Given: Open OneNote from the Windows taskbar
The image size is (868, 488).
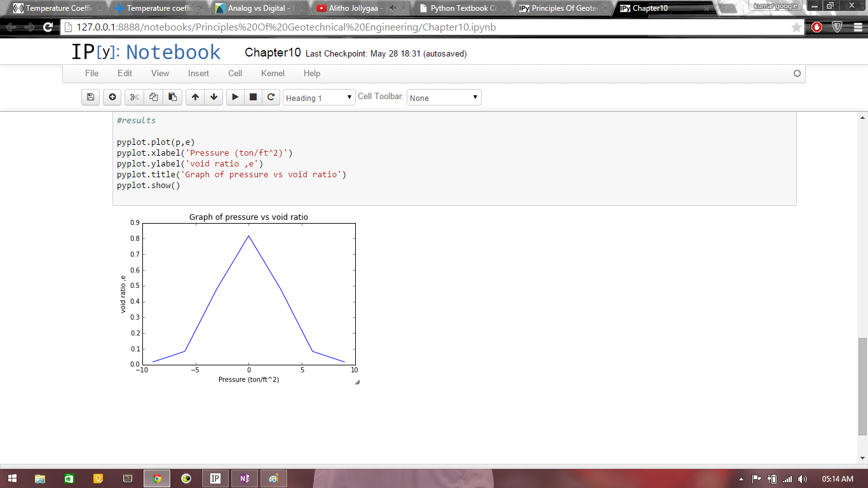Looking at the screenshot, I should 245,478.
